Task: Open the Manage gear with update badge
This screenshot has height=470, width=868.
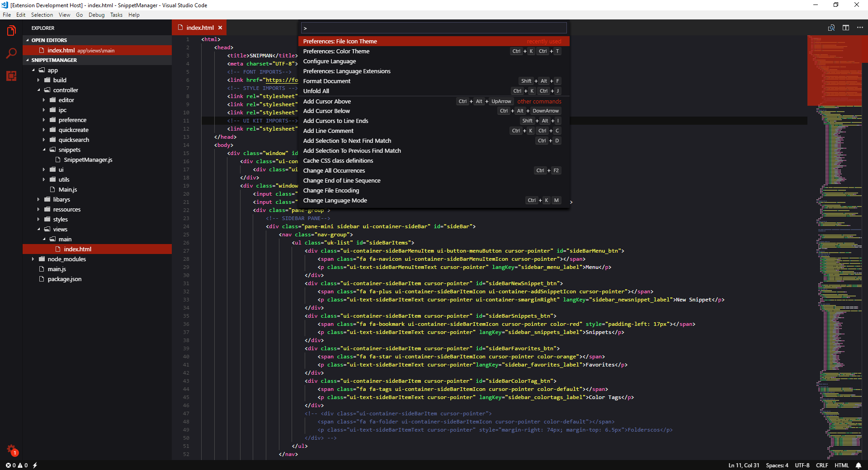Action: [x=12, y=450]
